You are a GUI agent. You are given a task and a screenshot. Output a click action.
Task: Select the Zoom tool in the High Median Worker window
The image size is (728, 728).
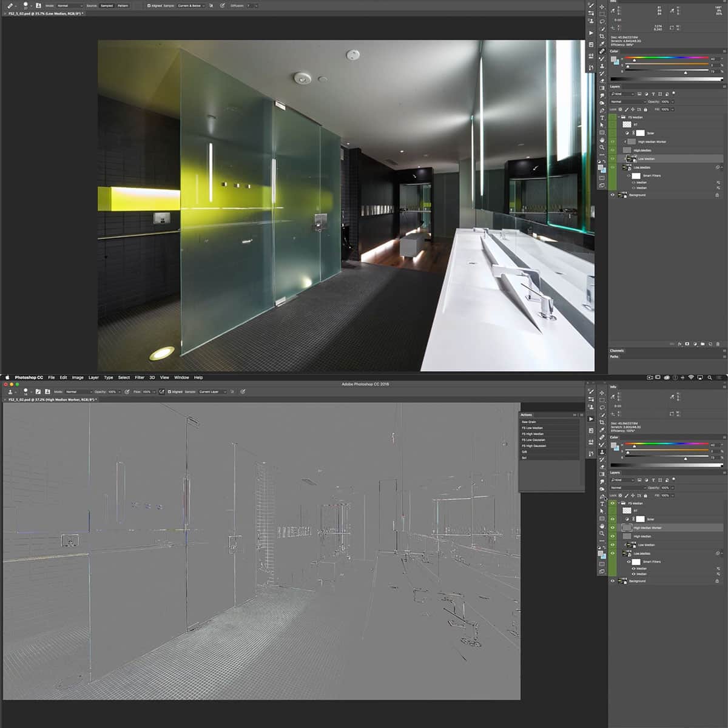602,533
